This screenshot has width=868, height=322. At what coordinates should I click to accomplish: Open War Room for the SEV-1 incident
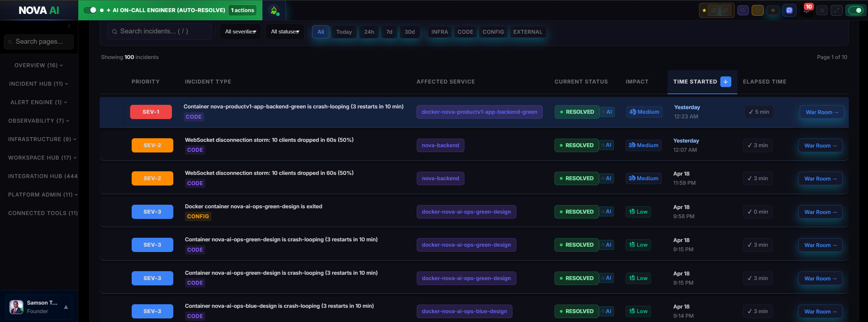[821, 112]
